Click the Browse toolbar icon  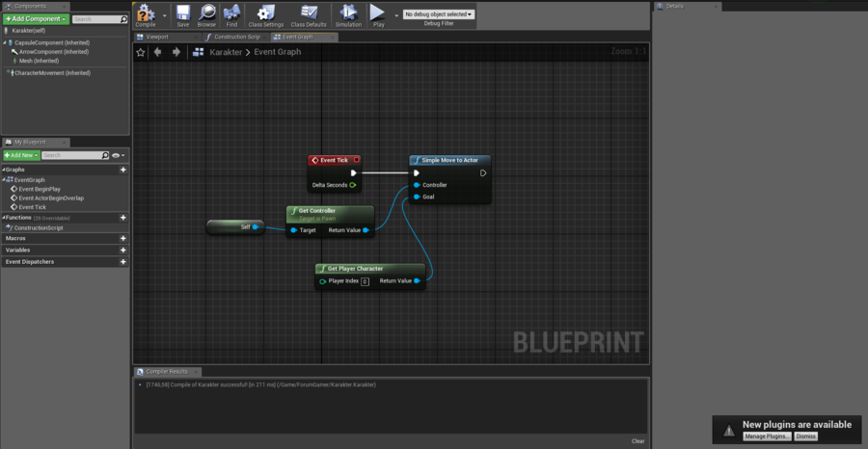click(206, 15)
